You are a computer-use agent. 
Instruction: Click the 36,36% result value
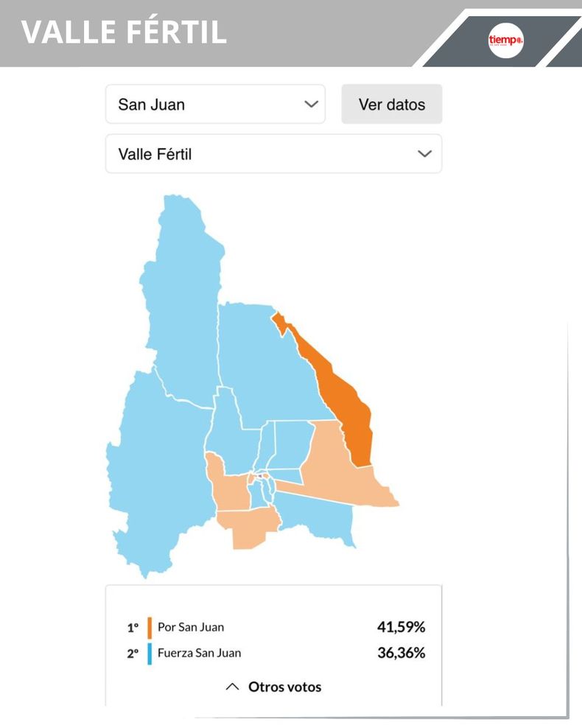401,653
